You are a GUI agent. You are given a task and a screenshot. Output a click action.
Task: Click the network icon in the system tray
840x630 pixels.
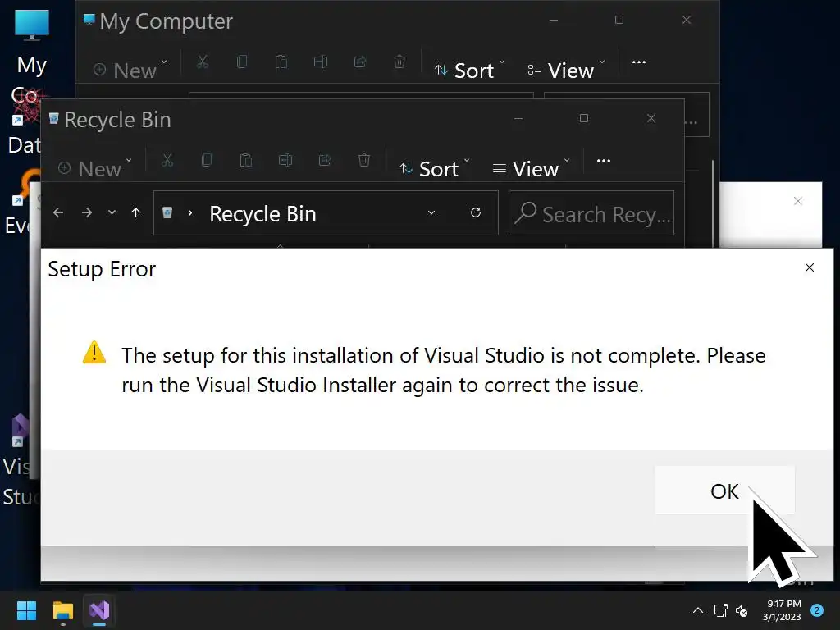tap(720, 610)
